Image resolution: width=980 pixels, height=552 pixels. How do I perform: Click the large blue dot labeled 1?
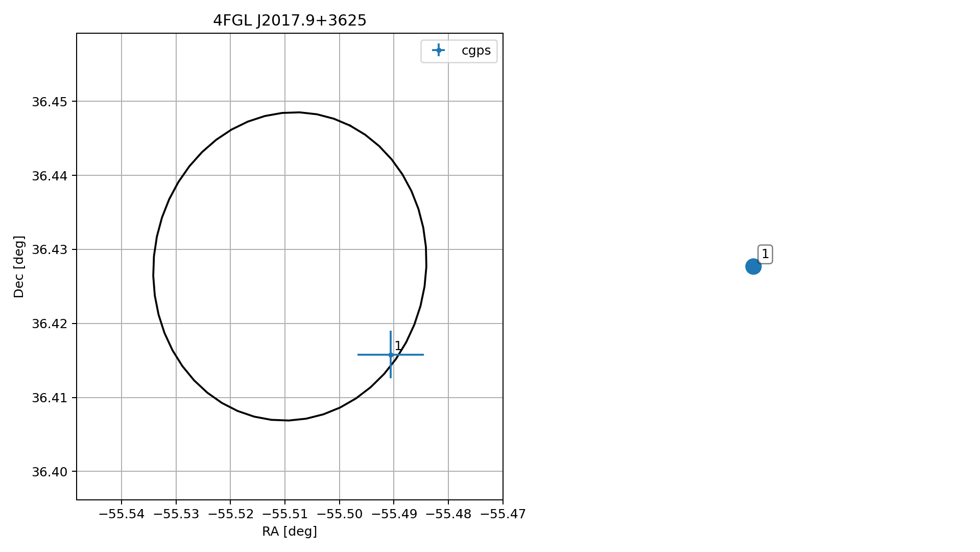click(753, 266)
